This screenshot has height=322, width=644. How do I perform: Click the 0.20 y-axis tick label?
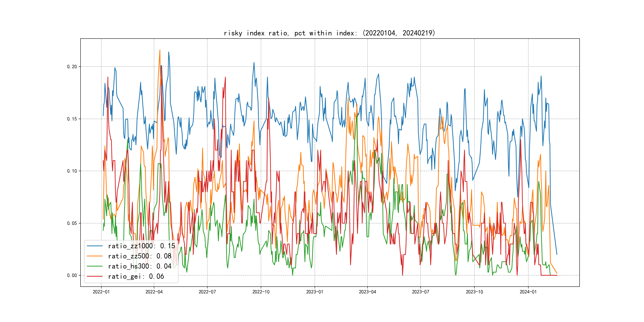[72, 67]
